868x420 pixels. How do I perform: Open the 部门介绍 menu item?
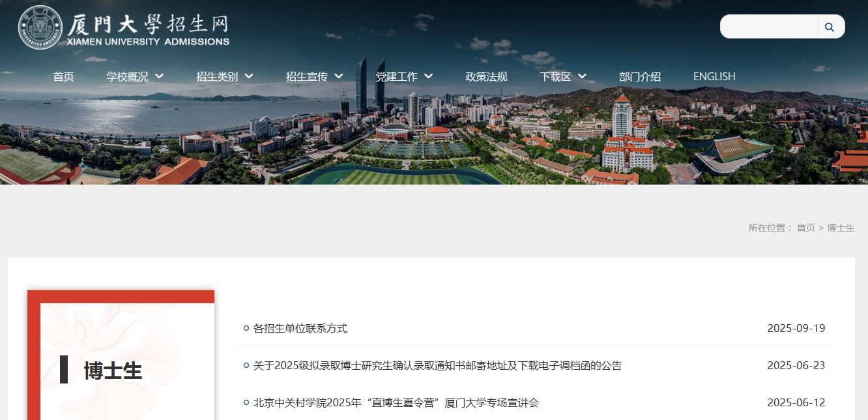pos(640,76)
